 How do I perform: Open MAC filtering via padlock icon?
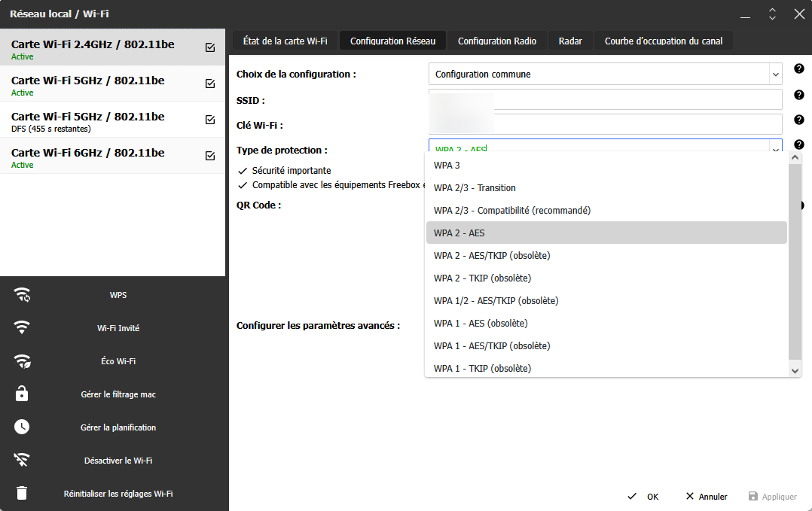coord(23,394)
